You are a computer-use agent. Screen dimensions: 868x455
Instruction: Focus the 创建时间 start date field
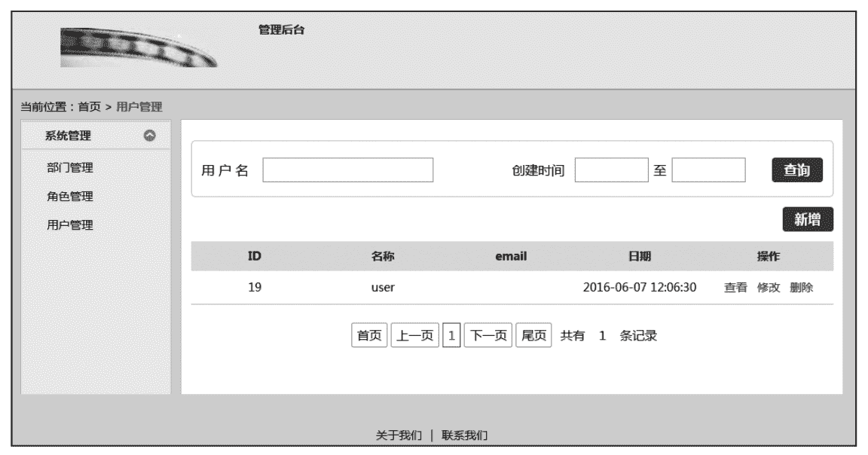(611, 169)
